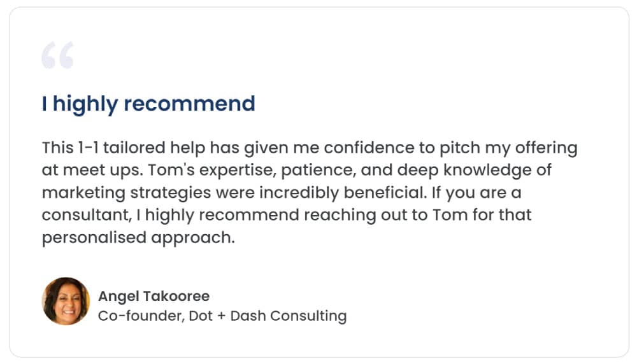This screenshot has width=637, height=364.
Task: Click the word "consultant," in the review
Action: (87, 215)
